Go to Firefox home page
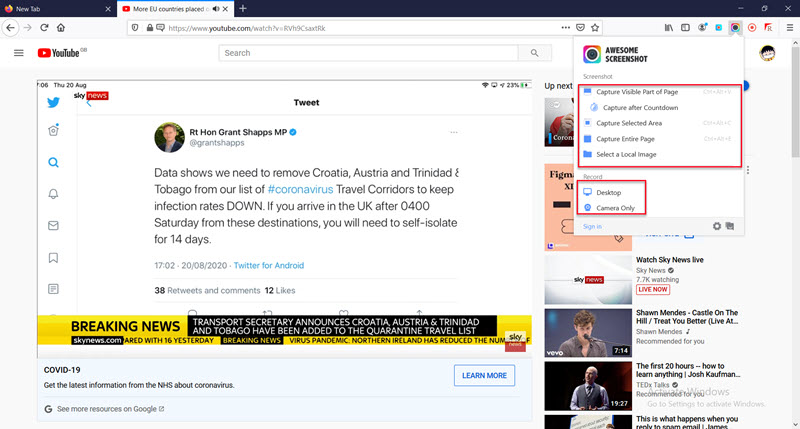Image resolution: width=800 pixels, height=429 pixels. 61,28
